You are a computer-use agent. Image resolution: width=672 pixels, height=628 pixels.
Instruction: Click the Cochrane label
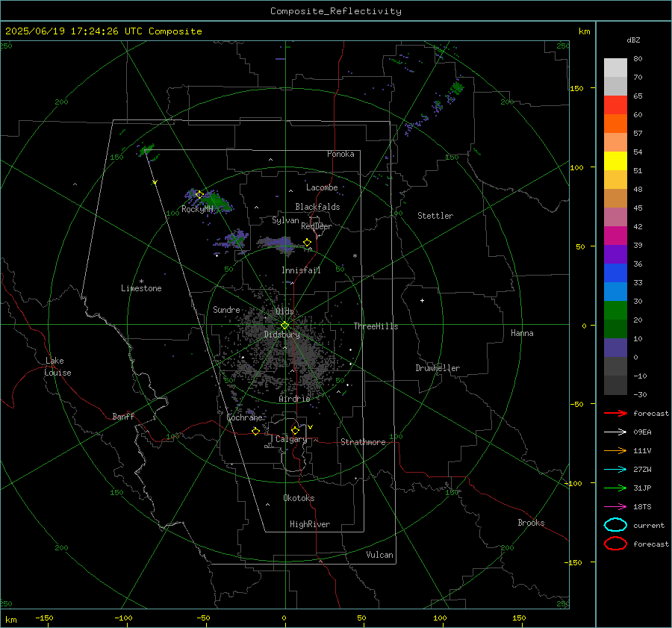tap(244, 417)
